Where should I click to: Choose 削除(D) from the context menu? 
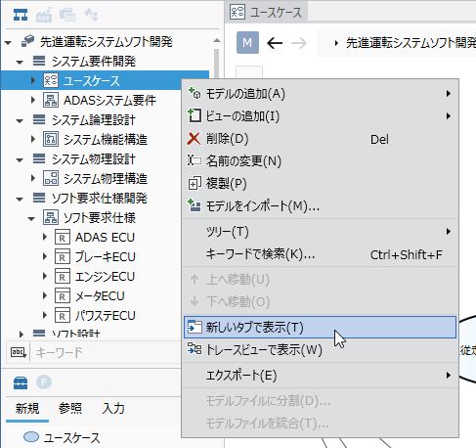click(320, 139)
